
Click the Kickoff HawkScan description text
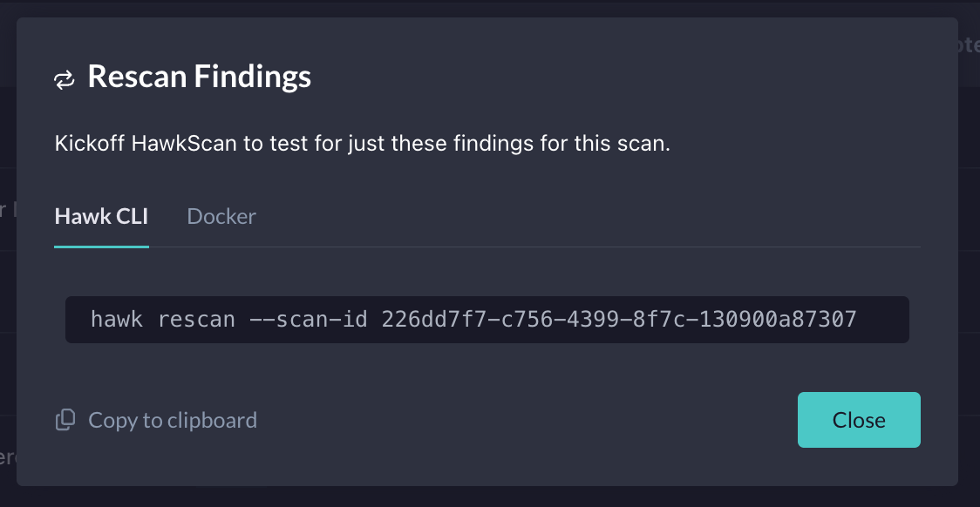pos(363,144)
